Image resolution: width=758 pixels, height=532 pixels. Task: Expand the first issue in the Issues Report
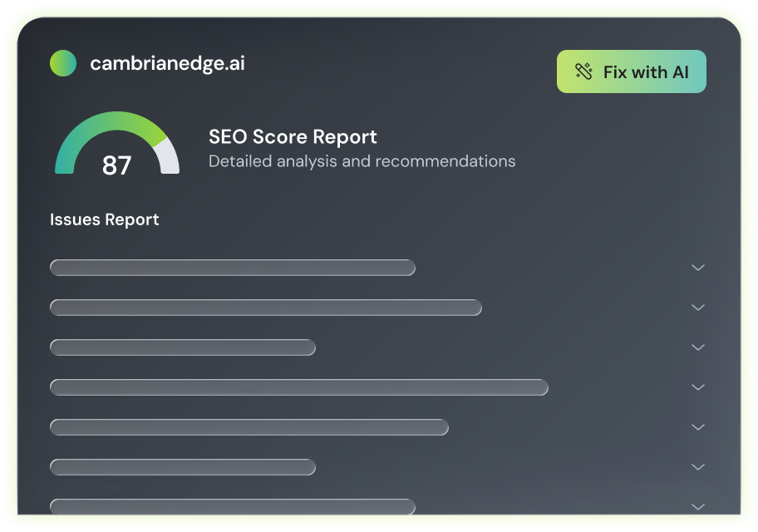pyautogui.click(x=696, y=268)
